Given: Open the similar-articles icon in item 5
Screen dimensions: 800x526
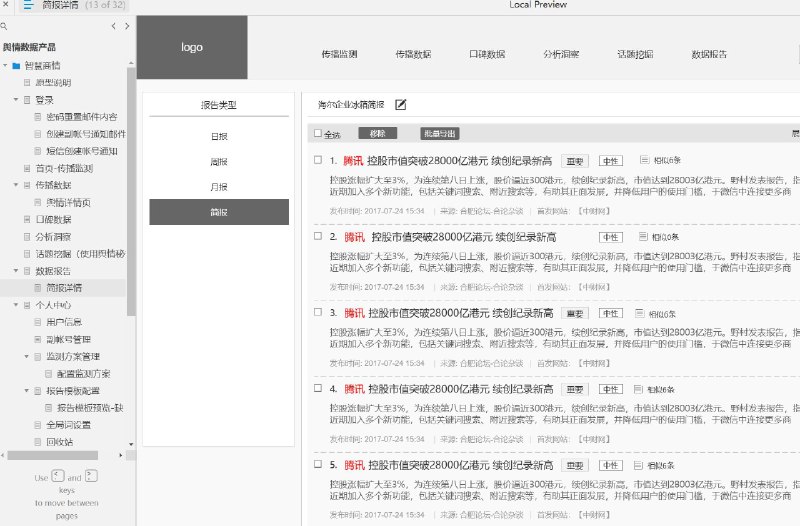Looking at the screenshot, I should [638, 465].
